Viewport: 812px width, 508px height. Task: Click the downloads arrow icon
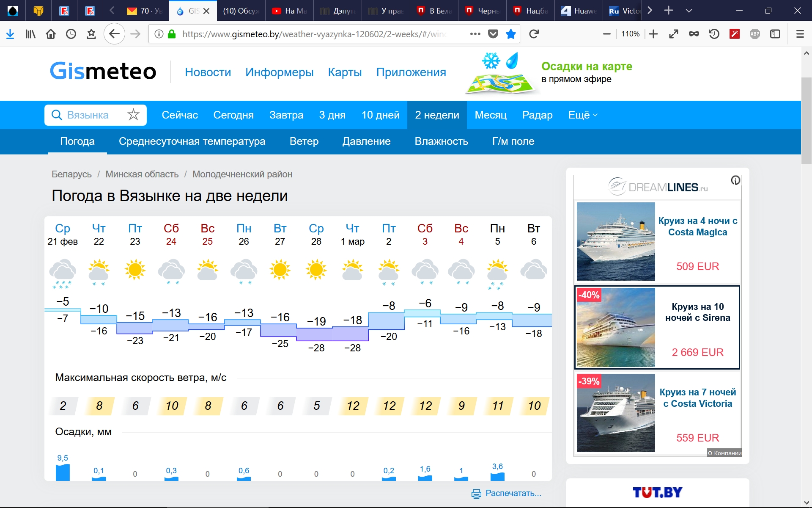point(10,34)
